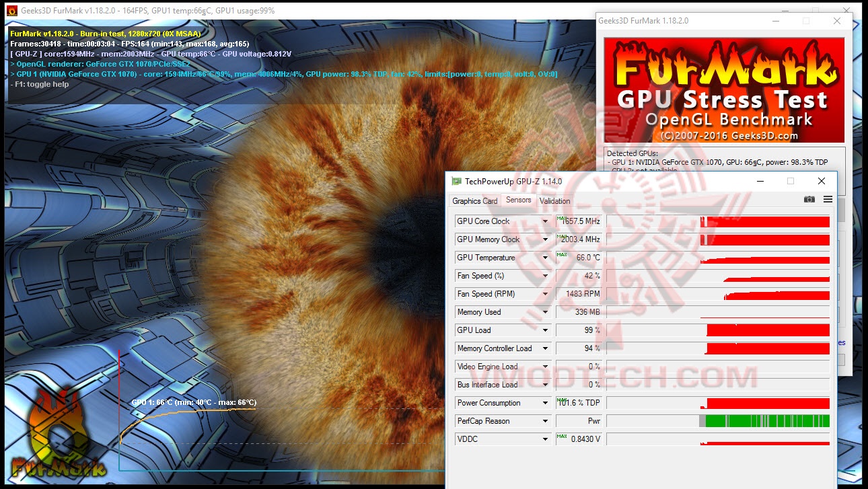This screenshot has height=489, width=868.
Task: Select the 1483 RPM fan reading
Action: [579, 294]
